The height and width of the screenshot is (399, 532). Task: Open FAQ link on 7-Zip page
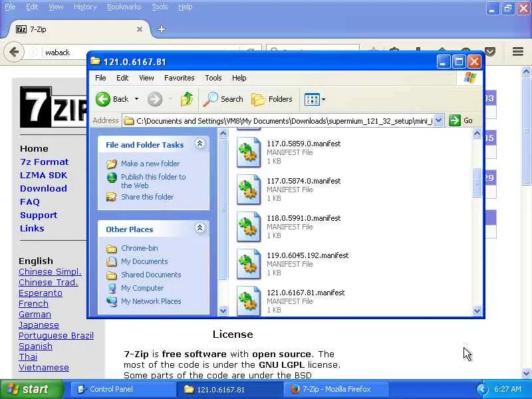click(x=30, y=202)
